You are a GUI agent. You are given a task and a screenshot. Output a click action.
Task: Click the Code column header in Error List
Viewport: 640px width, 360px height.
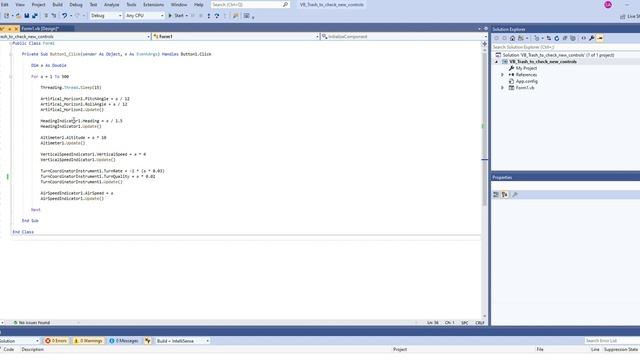coord(9,349)
